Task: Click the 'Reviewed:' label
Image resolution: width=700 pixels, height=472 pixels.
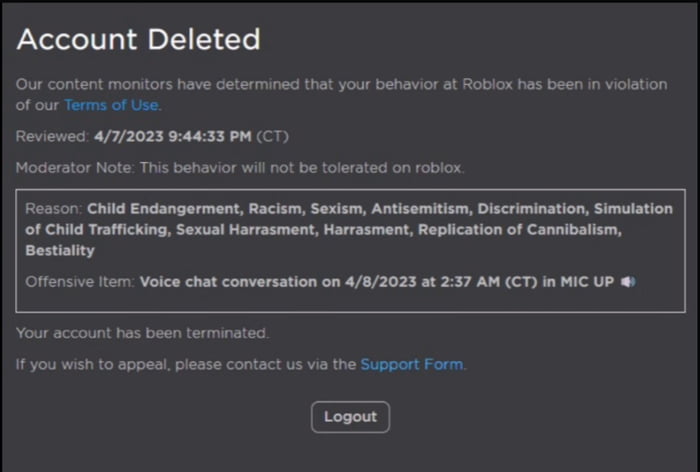Action: (52, 135)
